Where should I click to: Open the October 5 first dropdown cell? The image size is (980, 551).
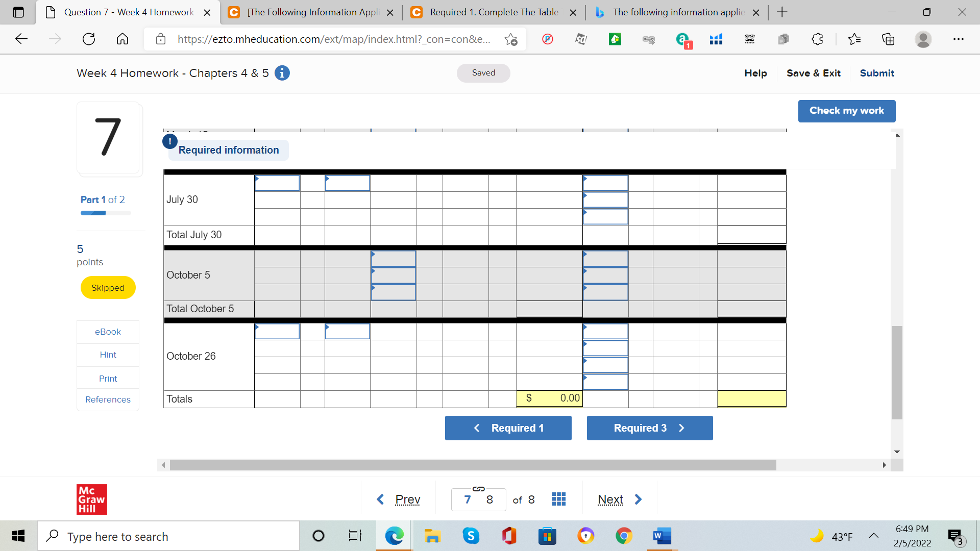click(x=393, y=259)
